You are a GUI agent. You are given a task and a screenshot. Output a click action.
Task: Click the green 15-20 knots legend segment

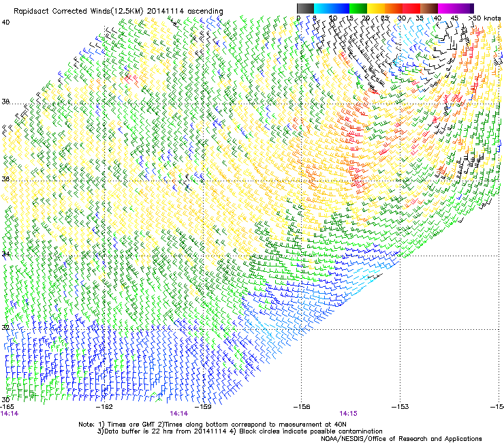click(x=358, y=8)
